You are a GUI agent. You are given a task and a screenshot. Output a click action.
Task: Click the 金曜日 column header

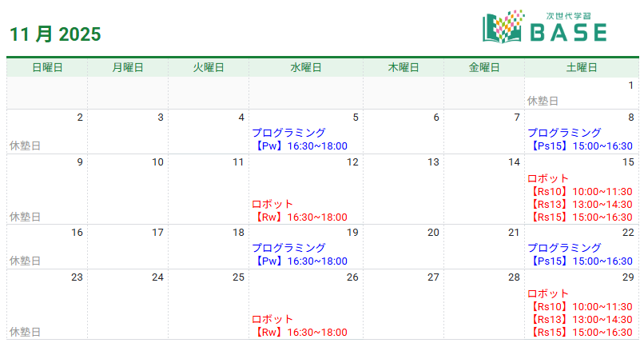pos(484,67)
